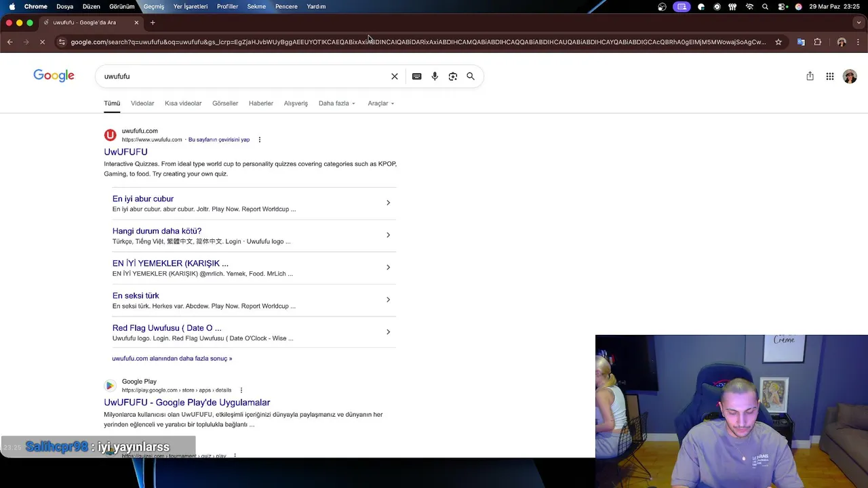The height and width of the screenshot is (488, 868).
Task: Open 'Red Flag Uwufusu ( Date O ...' sitelink
Action: (x=167, y=328)
